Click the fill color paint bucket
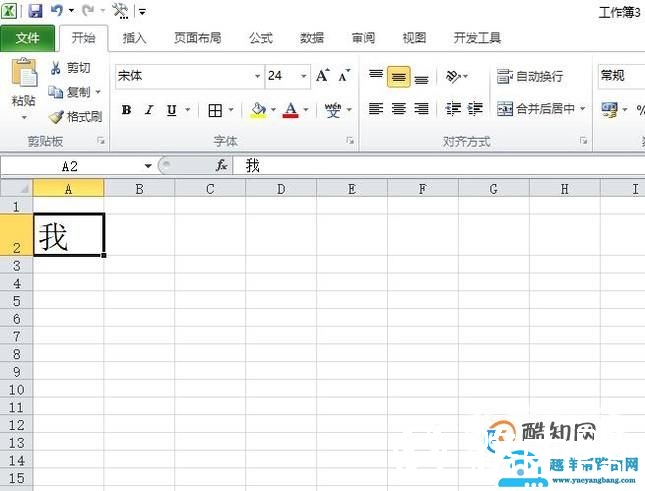Screen dimensions: 645x491 (259, 110)
